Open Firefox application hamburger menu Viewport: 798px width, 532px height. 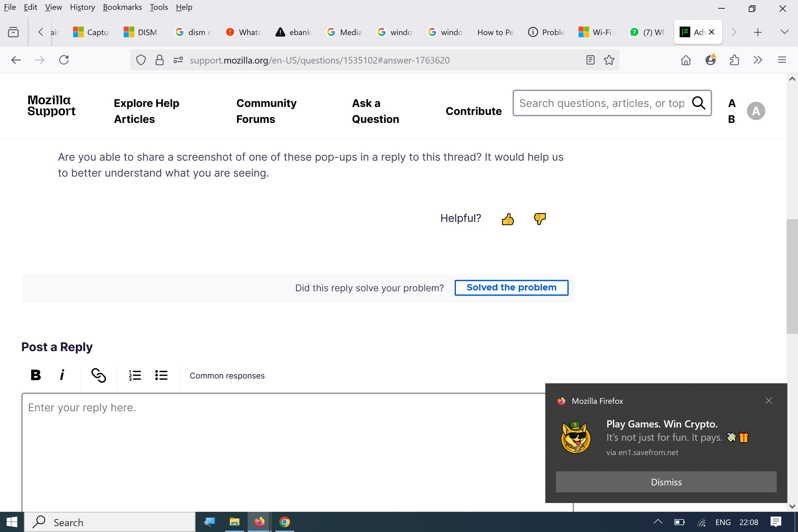pos(782,60)
